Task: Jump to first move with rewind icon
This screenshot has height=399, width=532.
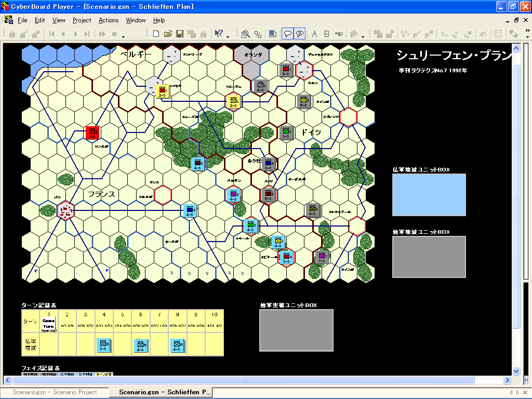Action: pyautogui.click(x=51, y=34)
